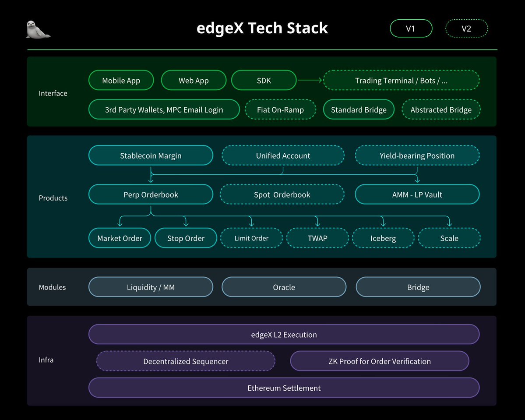Open the AMM - LP Vault pill

pyautogui.click(x=417, y=194)
